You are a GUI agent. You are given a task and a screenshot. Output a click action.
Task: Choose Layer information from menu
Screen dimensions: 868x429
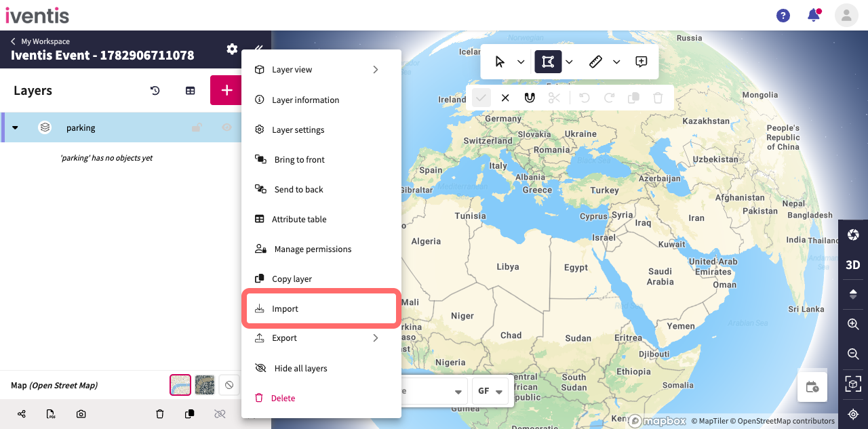click(x=321, y=100)
